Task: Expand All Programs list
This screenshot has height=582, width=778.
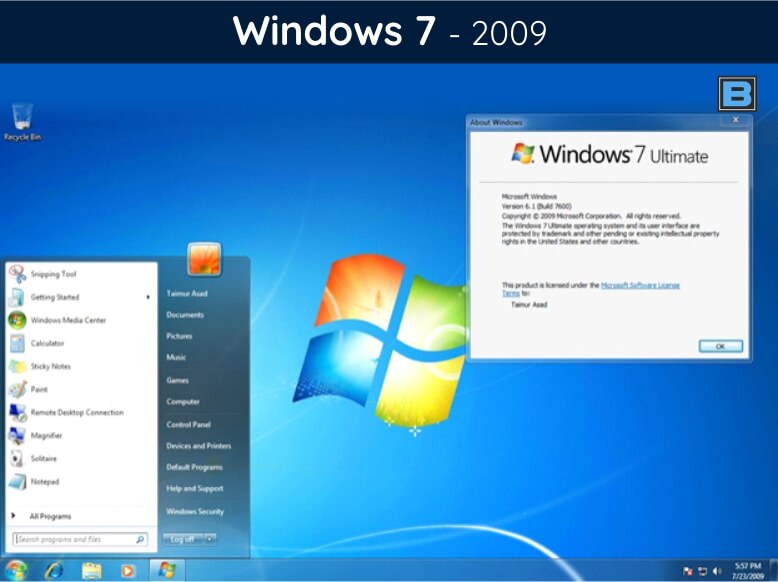Action: click(x=50, y=516)
